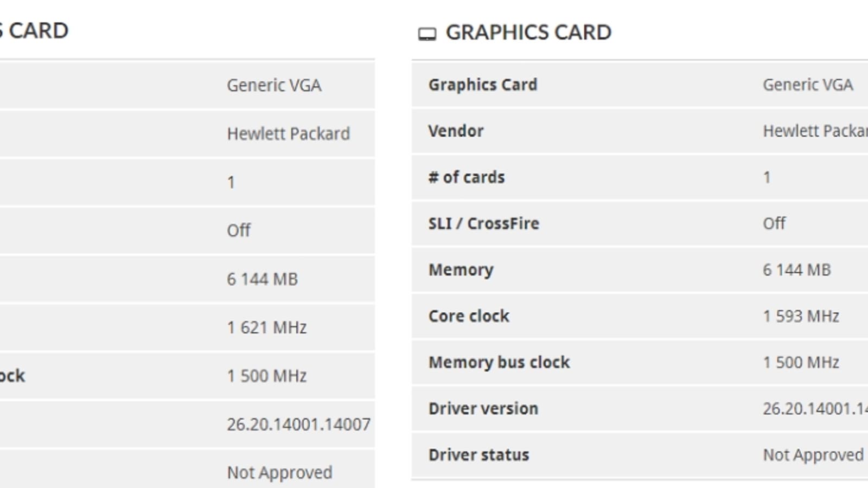868x488 pixels.
Task: Click 1 500 MHz beside Memory bus clock label
Action: pos(801,362)
